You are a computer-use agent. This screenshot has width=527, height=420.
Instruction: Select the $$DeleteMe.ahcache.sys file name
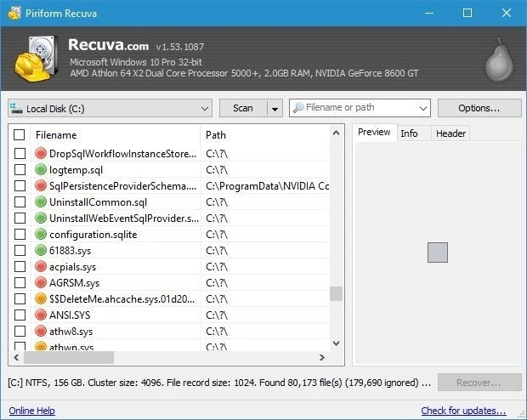coord(122,299)
